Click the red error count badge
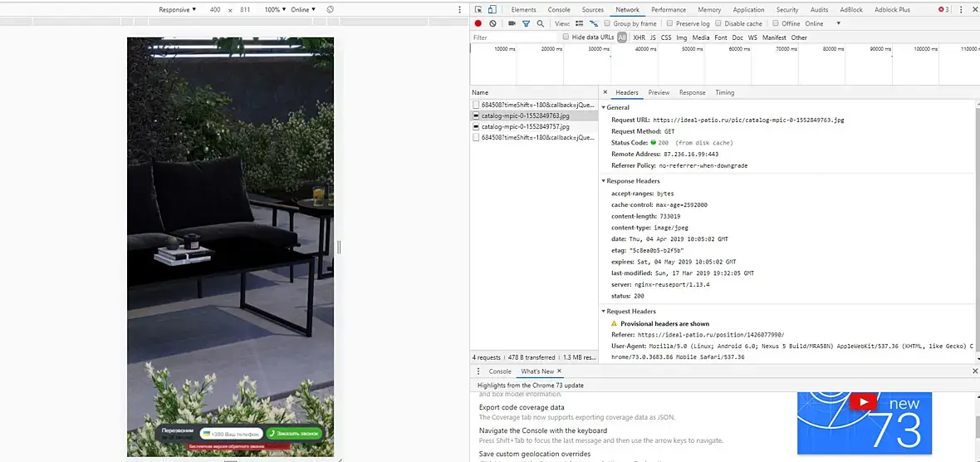 pos(943,9)
